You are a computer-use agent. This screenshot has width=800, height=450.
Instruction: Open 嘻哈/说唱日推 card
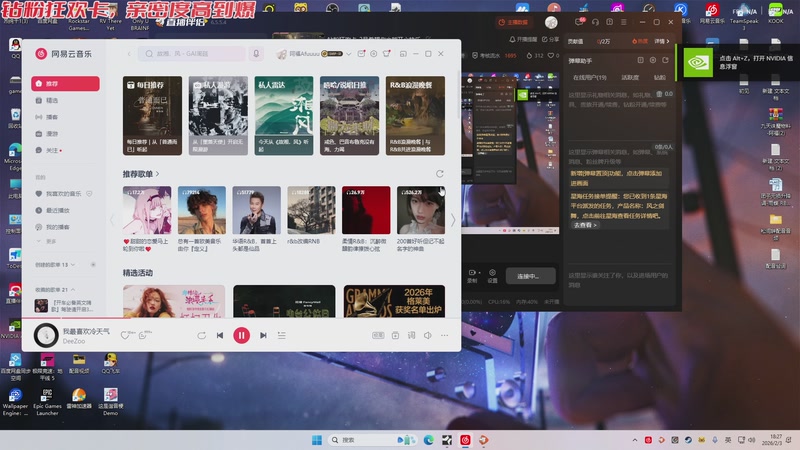[349, 115]
